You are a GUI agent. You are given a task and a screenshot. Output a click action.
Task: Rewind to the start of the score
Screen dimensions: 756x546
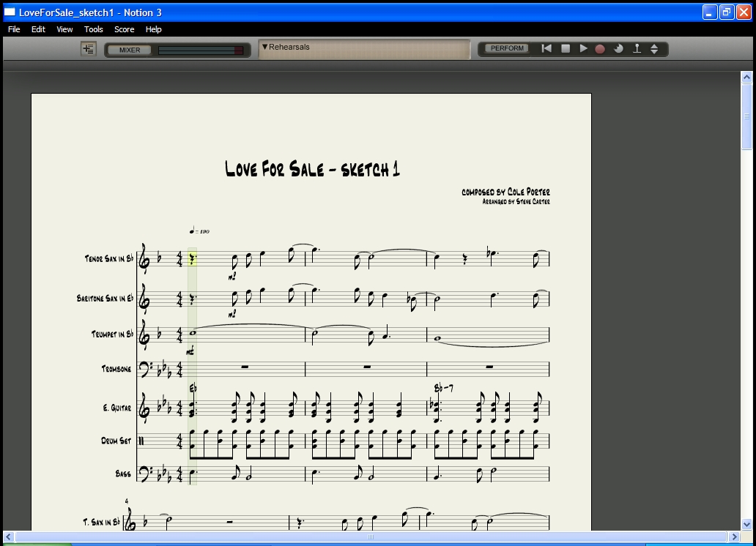(x=546, y=49)
